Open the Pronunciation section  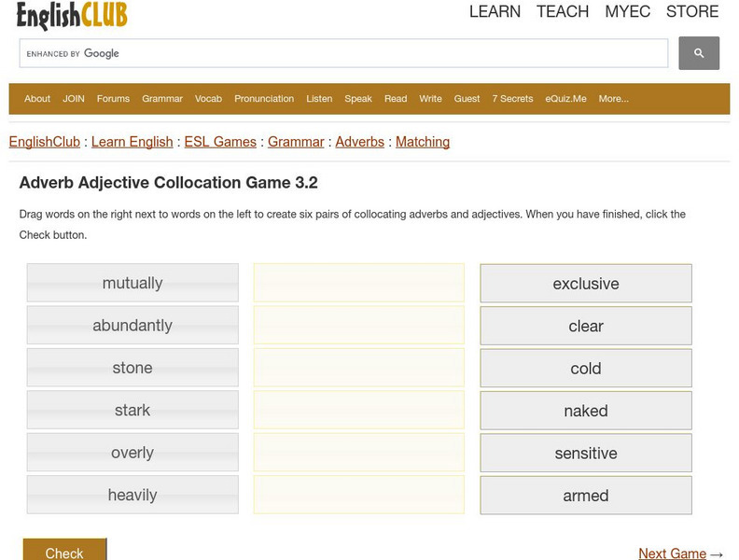point(264,99)
